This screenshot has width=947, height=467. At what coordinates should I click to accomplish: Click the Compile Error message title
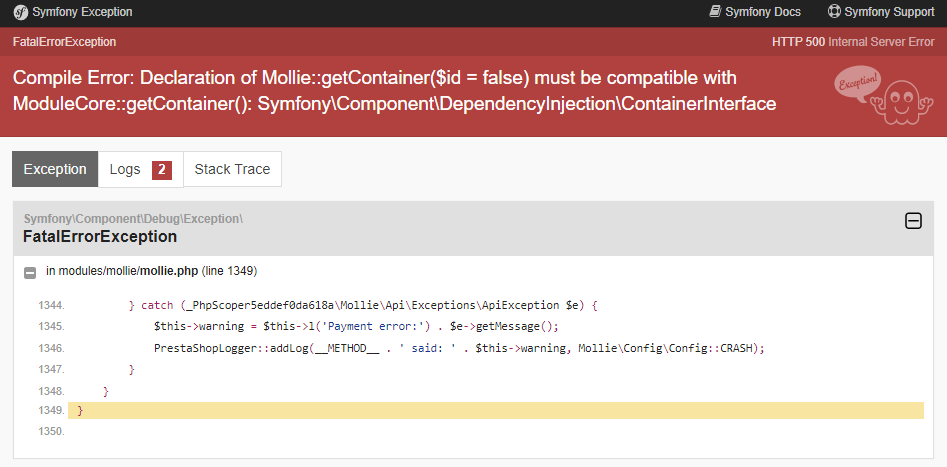[x=394, y=91]
